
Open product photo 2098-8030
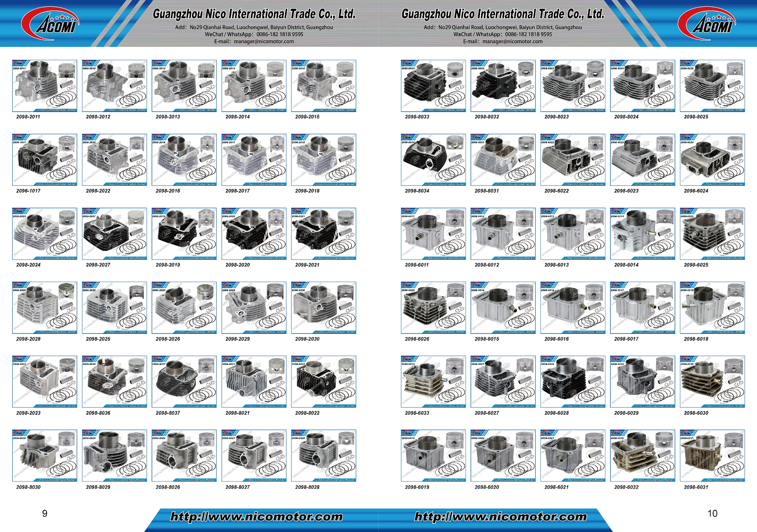(x=45, y=455)
